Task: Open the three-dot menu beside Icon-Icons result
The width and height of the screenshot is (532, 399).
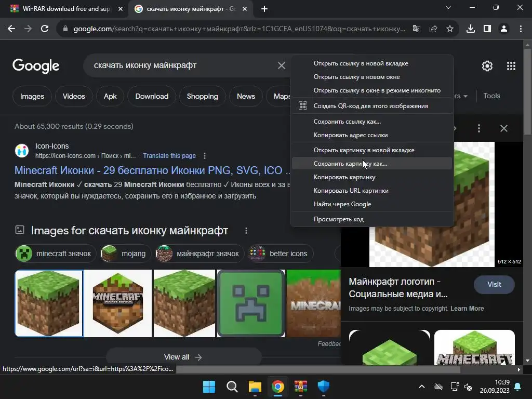Action: click(x=204, y=156)
